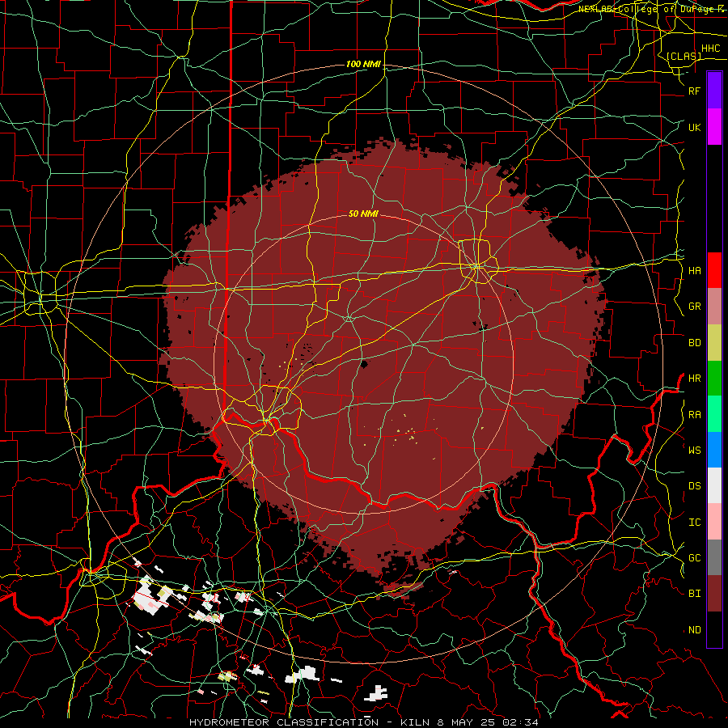This screenshot has width=728, height=728.
Task: Click the "HHC" product code text
Action: (711, 49)
